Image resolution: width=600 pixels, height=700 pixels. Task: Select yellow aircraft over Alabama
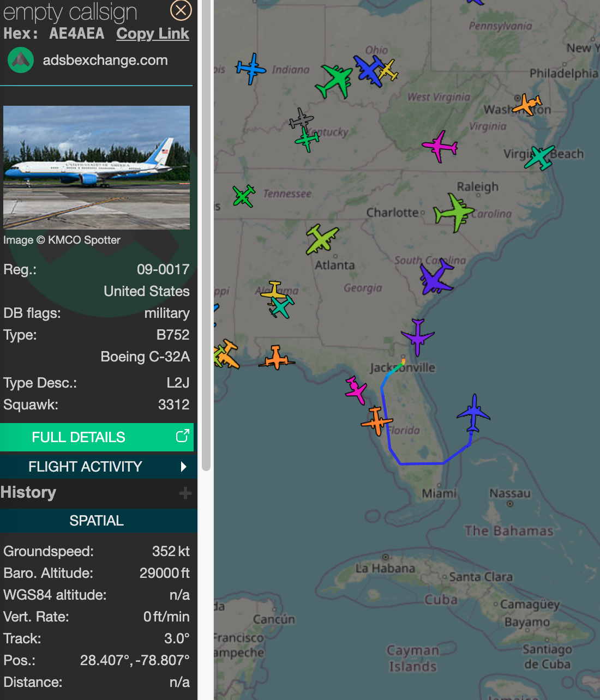274,291
